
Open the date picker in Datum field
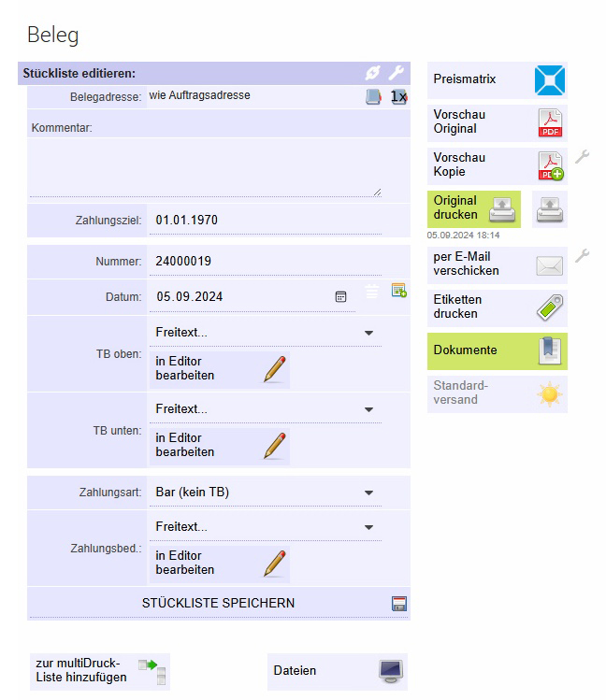341,296
